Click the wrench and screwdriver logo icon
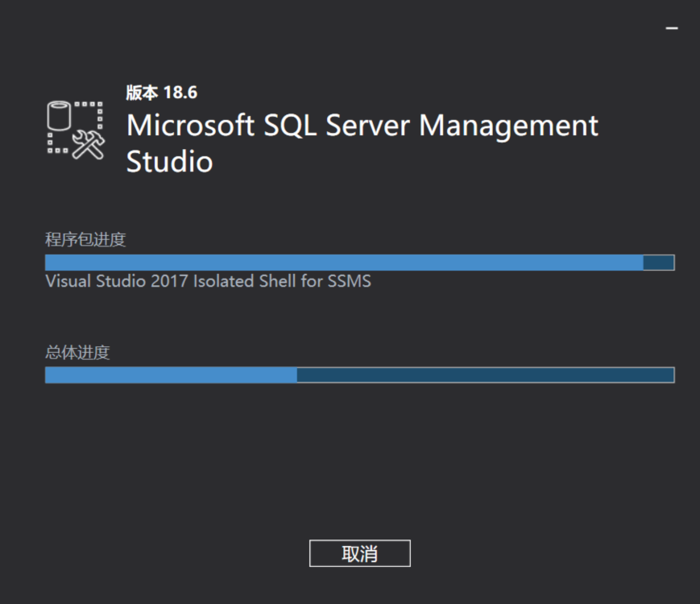 pos(88,145)
